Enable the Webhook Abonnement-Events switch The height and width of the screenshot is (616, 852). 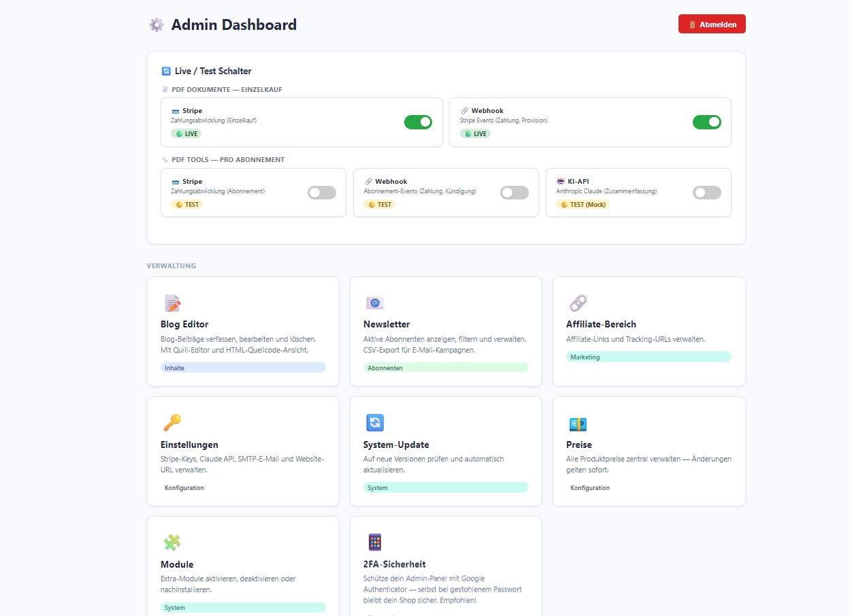tap(514, 193)
